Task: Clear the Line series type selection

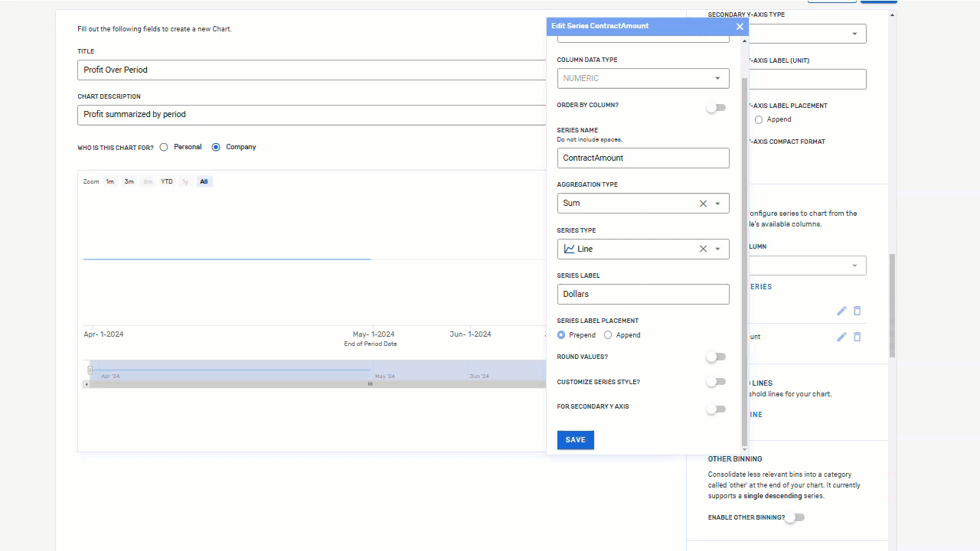Action: (x=703, y=249)
